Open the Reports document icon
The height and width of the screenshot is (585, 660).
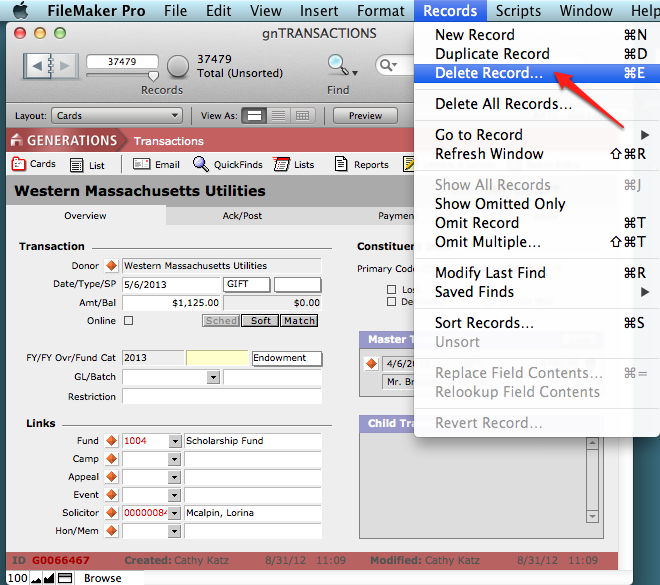[342, 165]
